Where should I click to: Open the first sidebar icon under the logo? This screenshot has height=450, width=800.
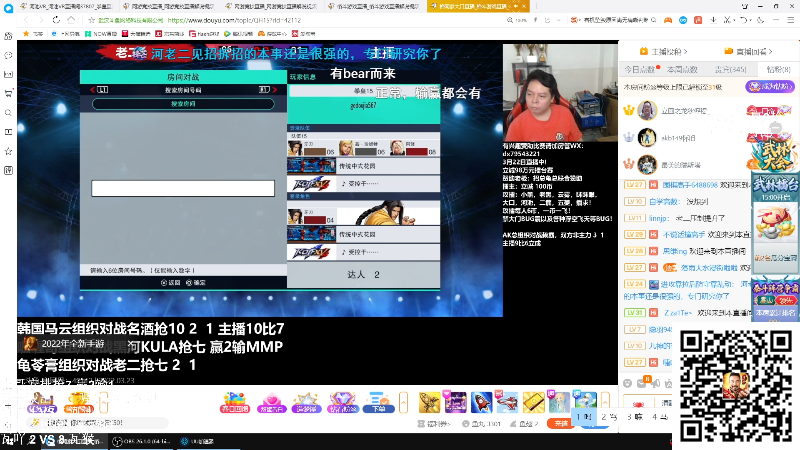click(x=8, y=36)
